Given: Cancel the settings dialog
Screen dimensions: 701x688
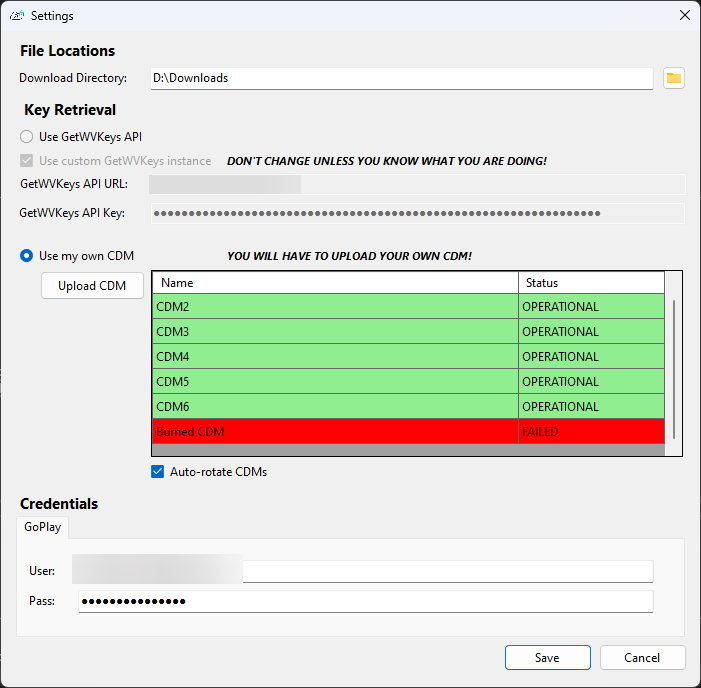Looking at the screenshot, I should (x=642, y=658).
